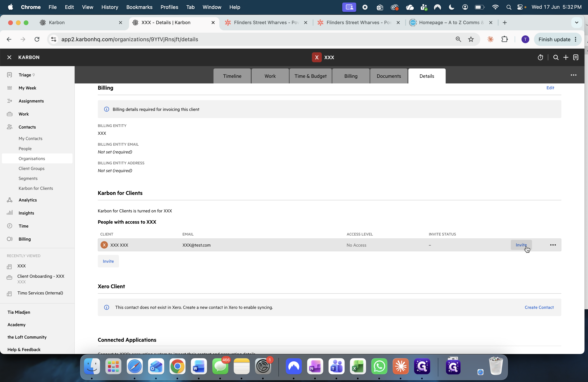This screenshot has height=382, width=588.
Task: Open Microsoft Excel from the Dock
Action: coord(358,366)
